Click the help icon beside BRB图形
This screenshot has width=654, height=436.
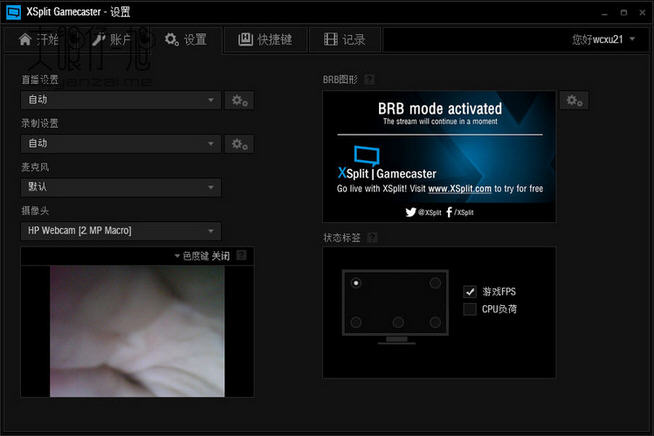tap(370, 79)
